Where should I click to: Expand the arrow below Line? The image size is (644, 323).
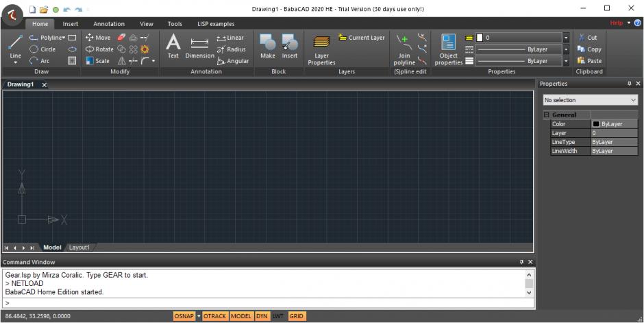point(16,62)
